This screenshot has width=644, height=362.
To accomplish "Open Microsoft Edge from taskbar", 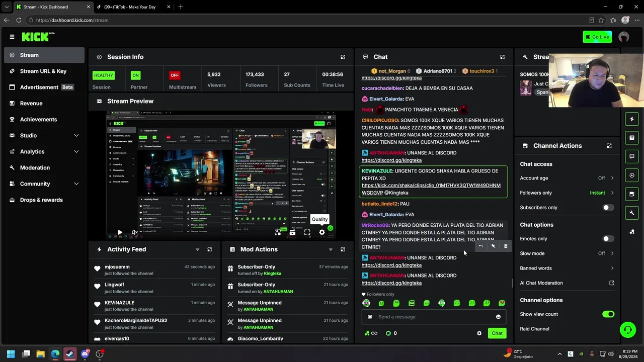I will click(55, 354).
